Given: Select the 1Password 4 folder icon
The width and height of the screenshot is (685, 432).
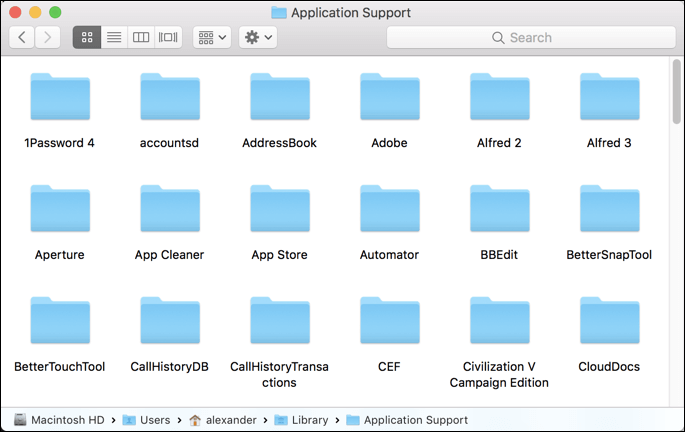Looking at the screenshot, I should pyautogui.click(x=60, y=97).
